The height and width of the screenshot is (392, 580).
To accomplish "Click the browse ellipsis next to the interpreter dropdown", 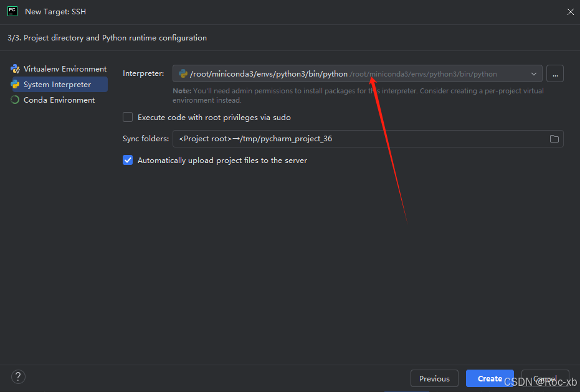I will coord(554,73).
